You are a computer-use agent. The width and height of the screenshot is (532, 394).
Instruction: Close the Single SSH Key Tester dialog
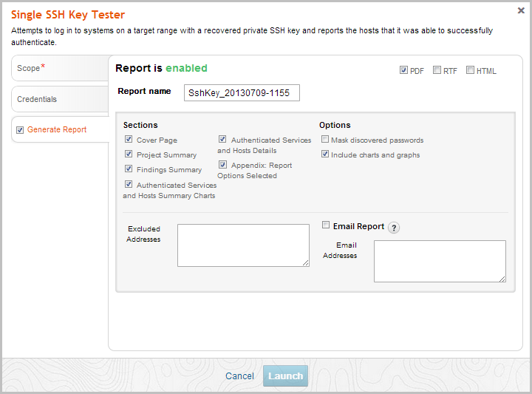point(520,10)
